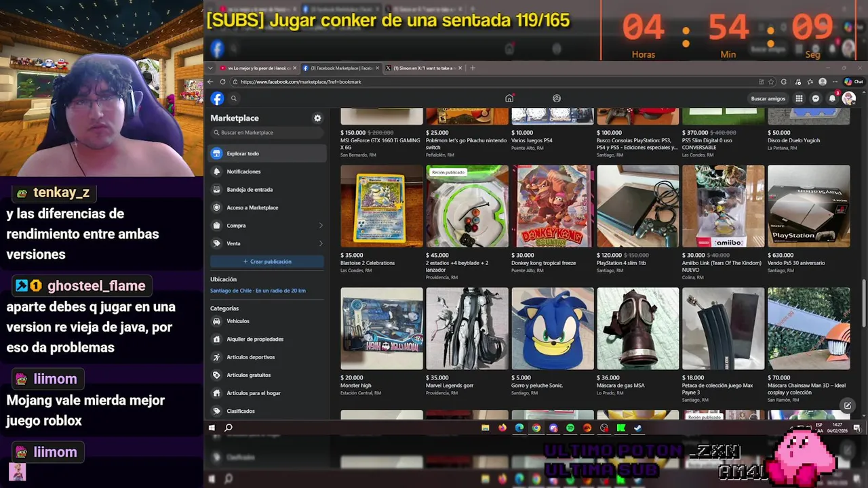
Task: Switch to the YouTube Hanoi video tab
Action: [x=258, y=68]
